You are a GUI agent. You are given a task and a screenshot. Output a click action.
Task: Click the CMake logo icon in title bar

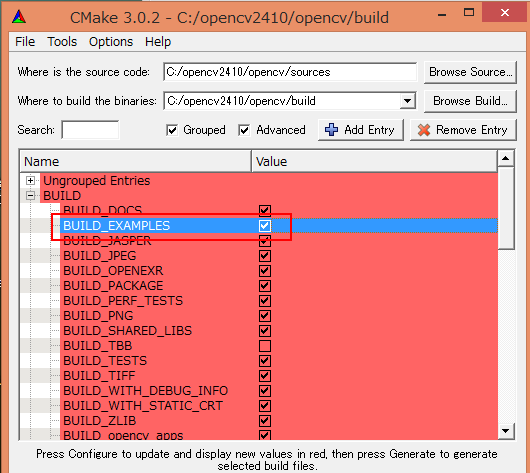point(19,17)
